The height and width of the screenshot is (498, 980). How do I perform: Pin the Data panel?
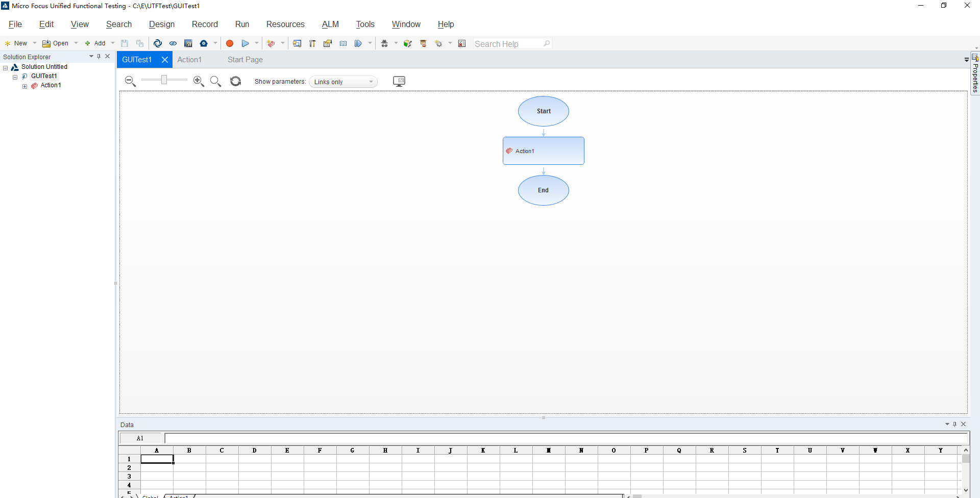tap(955, 424)
